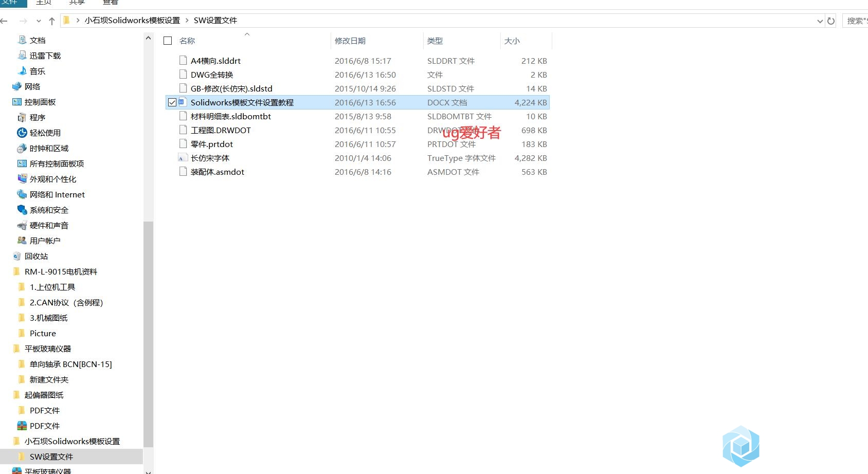Expand the chevron before 小石坝Solidworks模板设置 in path
Screen dimensions: 868x474
[78, 21]
